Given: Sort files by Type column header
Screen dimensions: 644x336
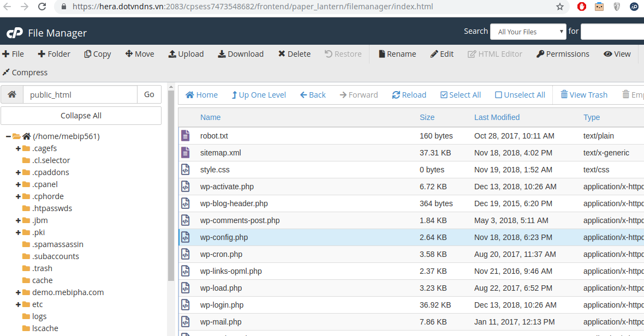Looking at the screenshot, I should (x=592, y=117).
